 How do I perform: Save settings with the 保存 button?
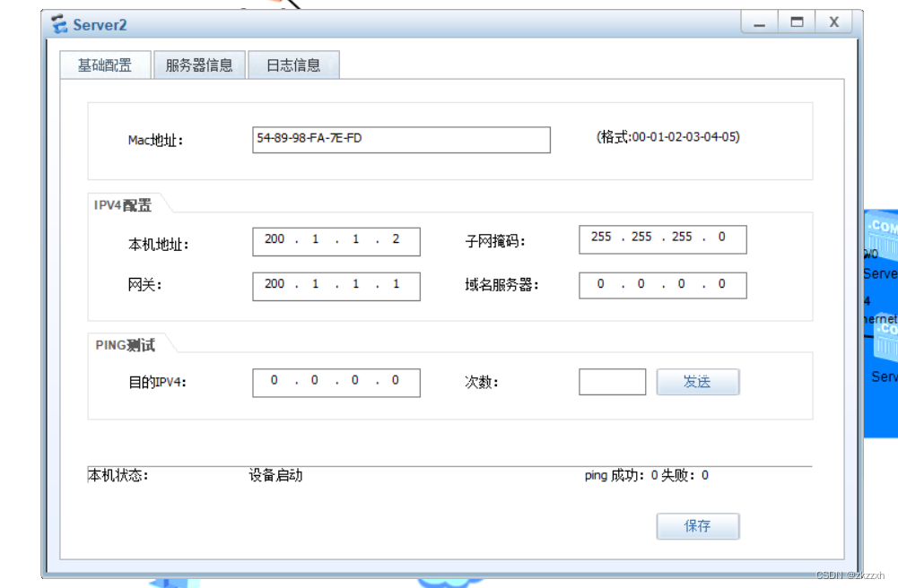(x=698, y=525)
